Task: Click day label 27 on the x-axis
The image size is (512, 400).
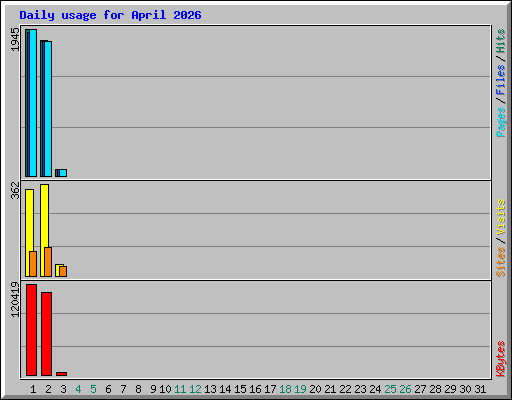Action: click(x=420, y=389)
